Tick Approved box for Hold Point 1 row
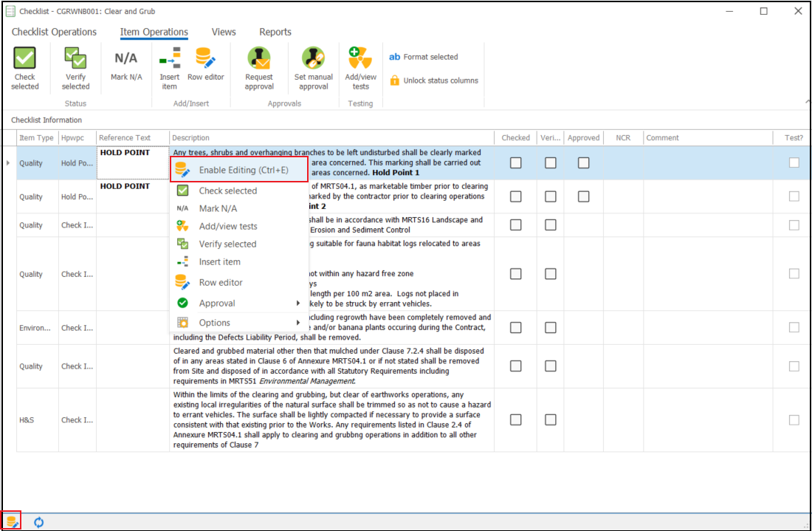 [584, 162]
